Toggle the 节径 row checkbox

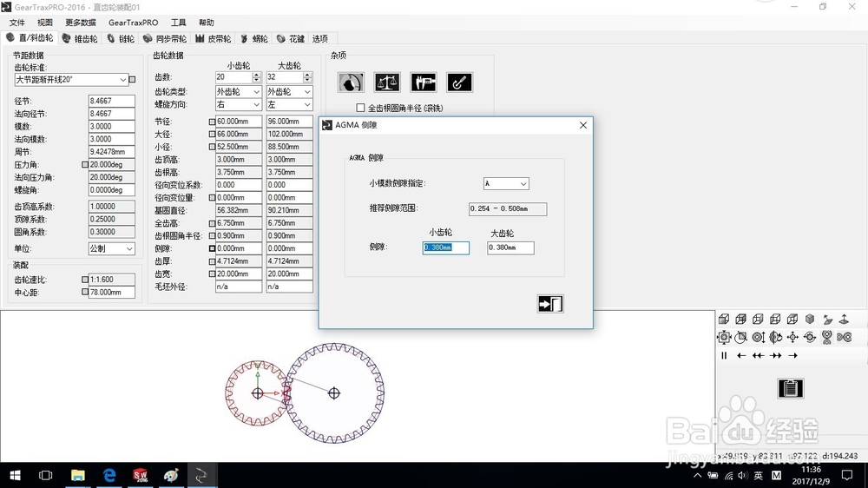(x=212, y=122)
